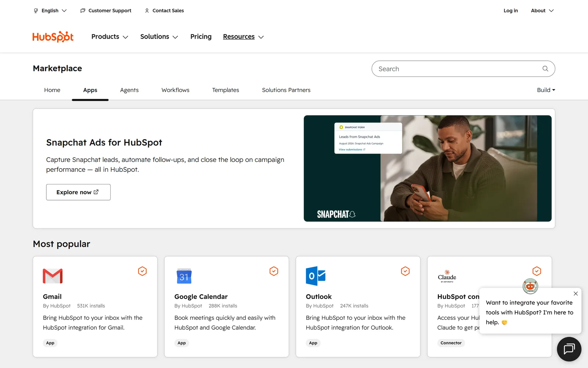Click the Most popular heading
The width and height of the screenshot is (588, 368).
click(x=61, y=244)
